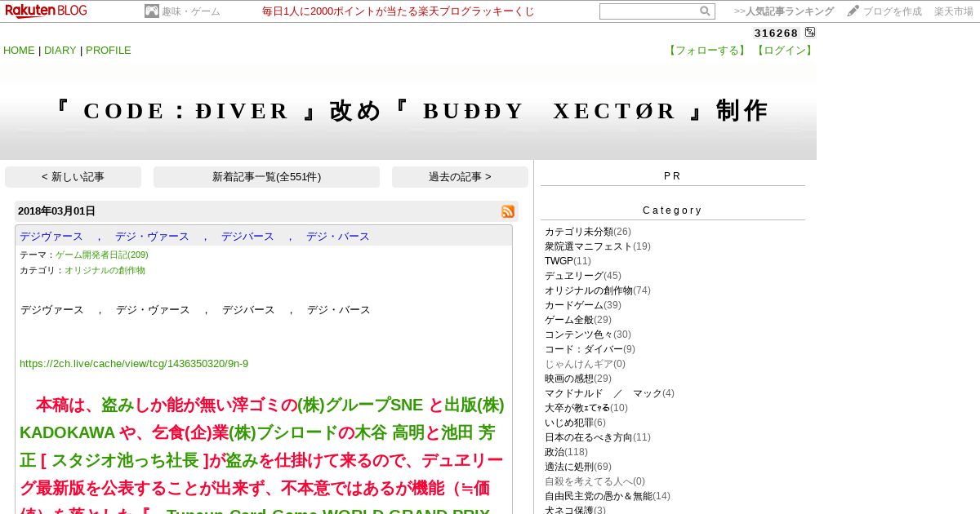Open 趣味・ゲーム genre link
Image resolution: width=980 pixels, height=514 pixels.
click(x=191, y=11)
